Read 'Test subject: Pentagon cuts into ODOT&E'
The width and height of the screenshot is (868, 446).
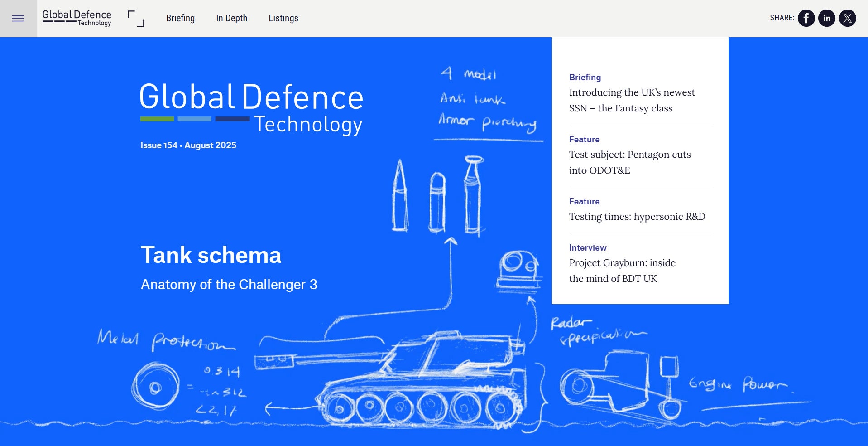coord(630,162)
